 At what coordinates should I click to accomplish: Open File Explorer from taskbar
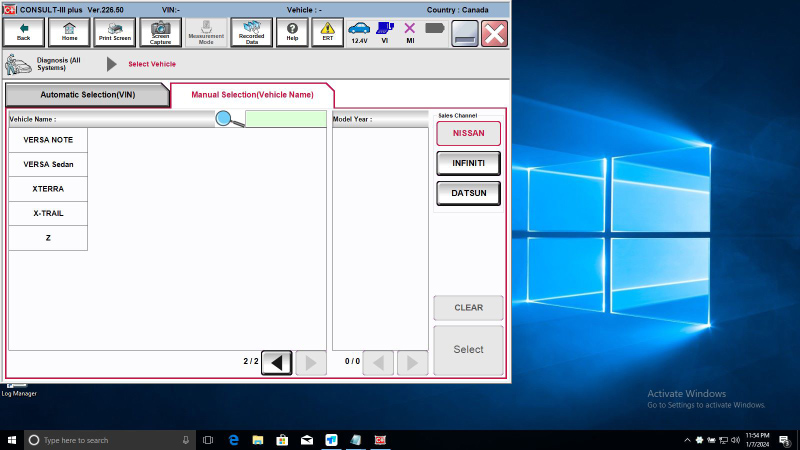pyautogui.click(x=258, y=440)
